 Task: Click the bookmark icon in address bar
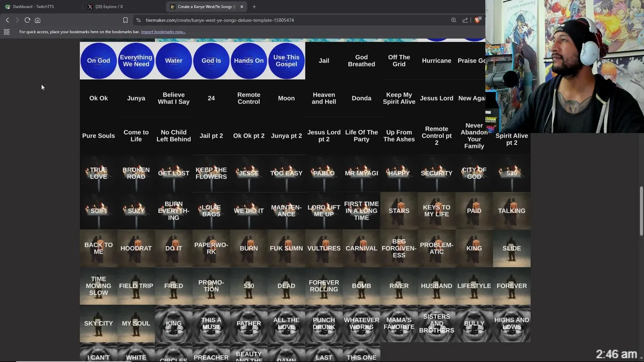click(125, 20)
